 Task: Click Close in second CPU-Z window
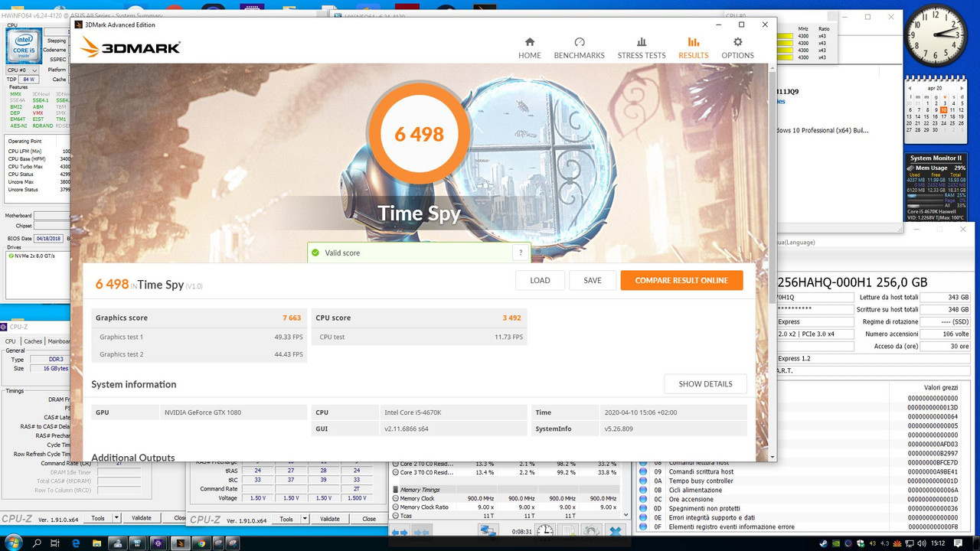[x=369, y=519]
